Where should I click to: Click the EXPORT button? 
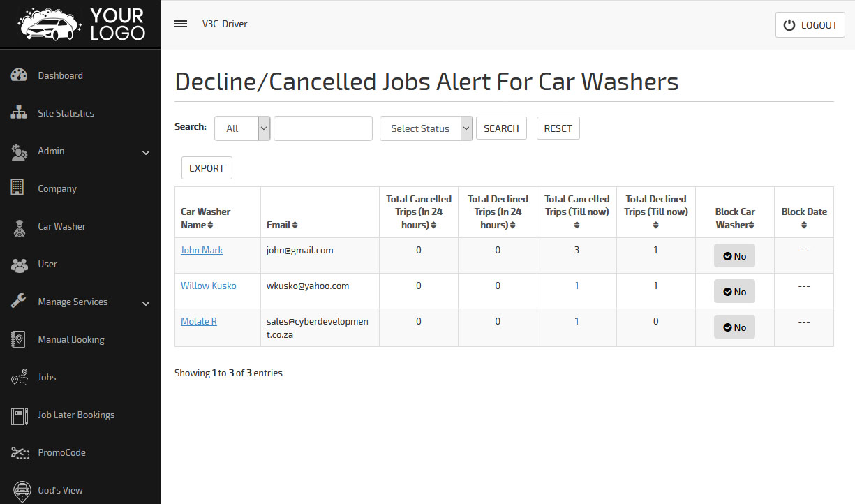click(x=207, y=168)
